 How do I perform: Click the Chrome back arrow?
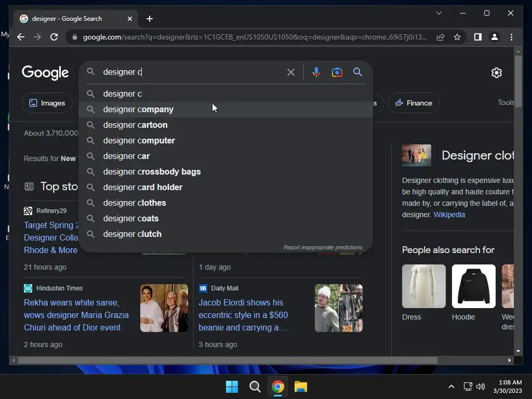pyautogui.click(x=21, y=37)
